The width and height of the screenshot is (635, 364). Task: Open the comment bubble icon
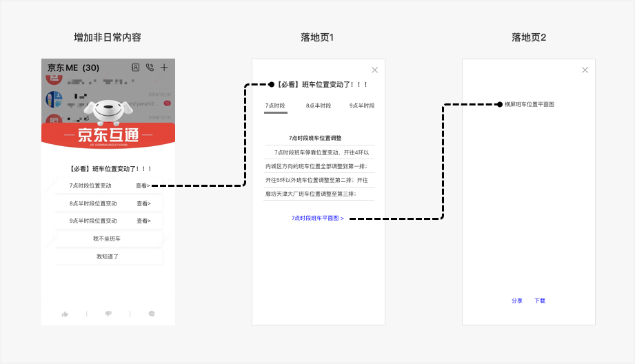pyautogui.click(x=152, y=314)
